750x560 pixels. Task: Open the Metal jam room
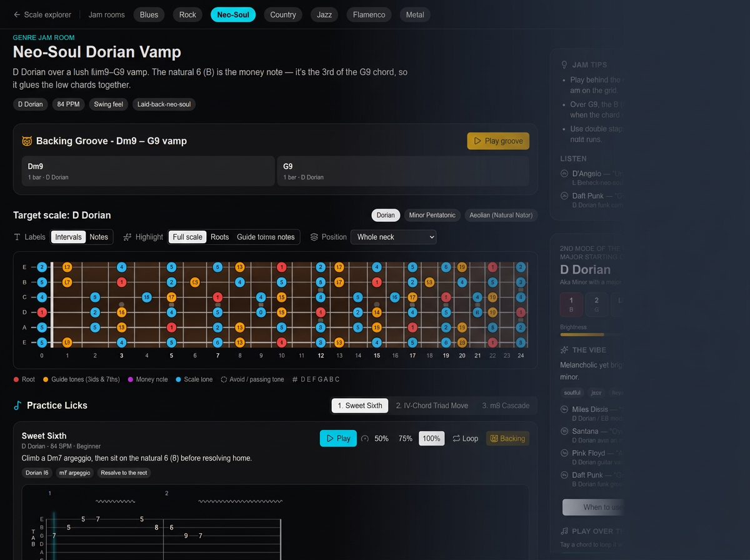tap(415, 14)
